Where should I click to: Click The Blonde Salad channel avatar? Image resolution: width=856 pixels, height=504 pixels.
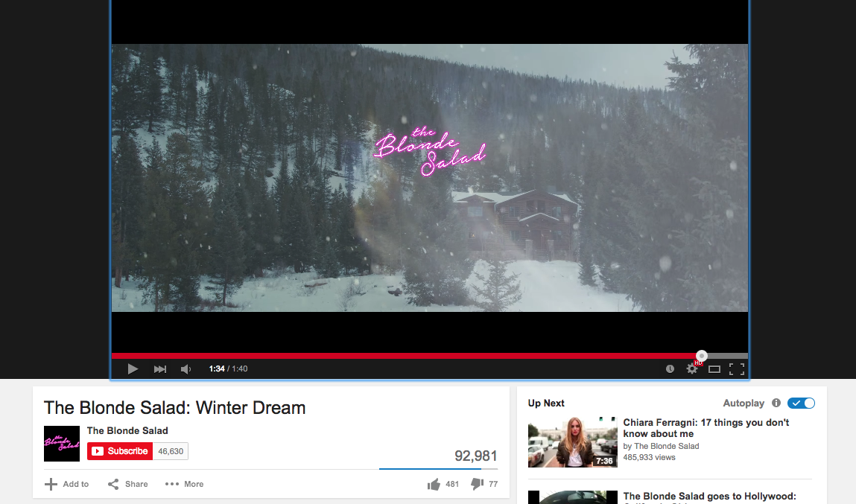[x=62, y=444]
